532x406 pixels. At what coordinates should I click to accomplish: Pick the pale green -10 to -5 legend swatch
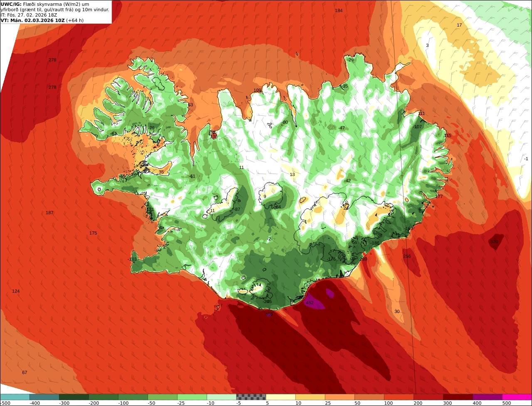222,397
